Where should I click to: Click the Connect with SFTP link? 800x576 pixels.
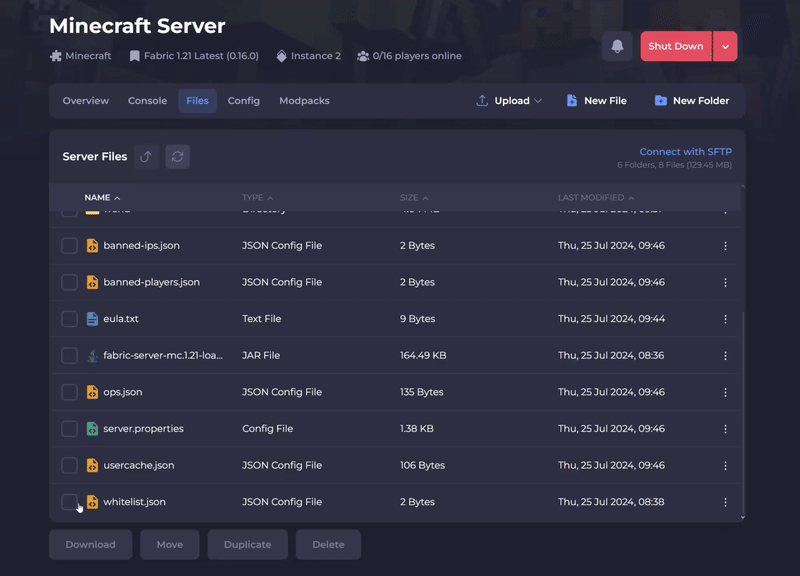point(685,152)
